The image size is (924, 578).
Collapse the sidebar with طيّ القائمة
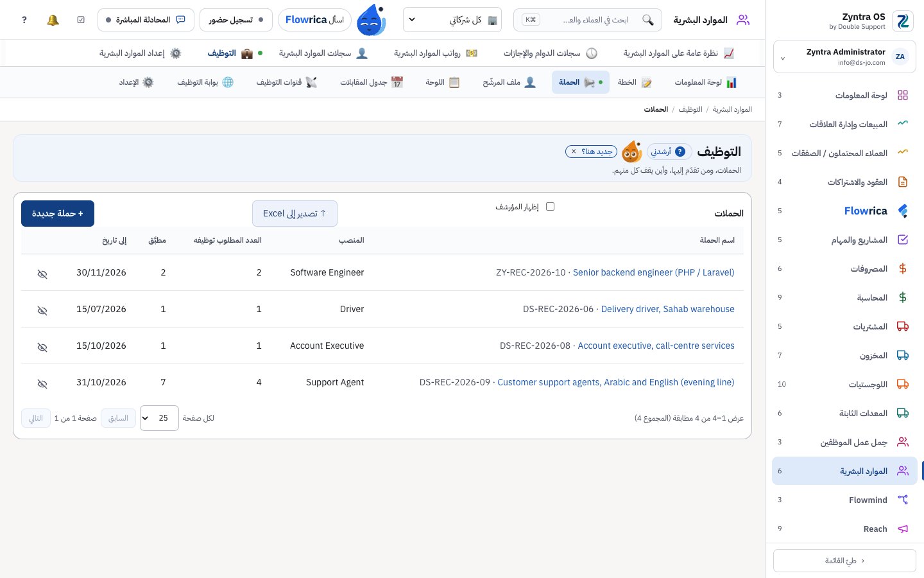tap(844, 561)
